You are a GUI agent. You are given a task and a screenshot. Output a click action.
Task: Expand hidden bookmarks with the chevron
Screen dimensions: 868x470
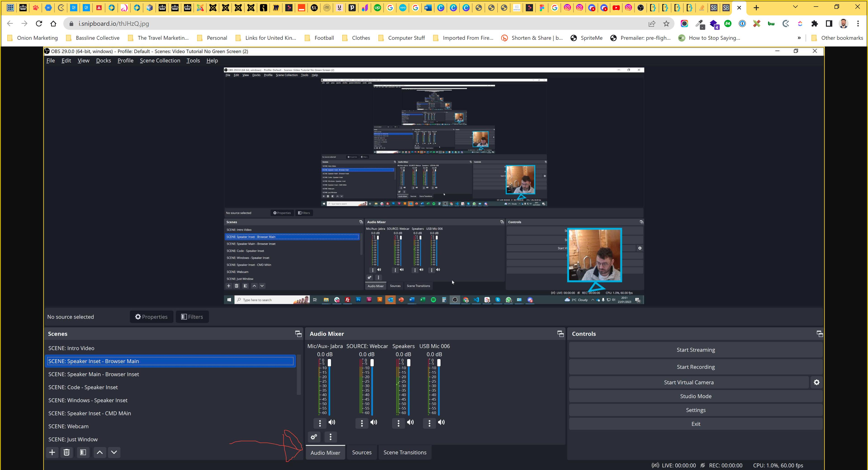click(799, 38)
